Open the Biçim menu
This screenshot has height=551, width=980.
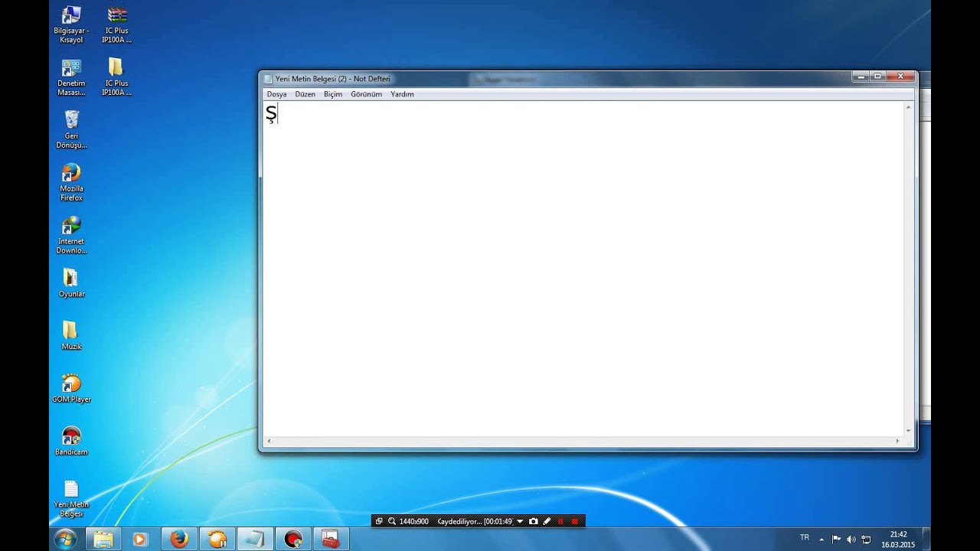(x=333, y=94)
